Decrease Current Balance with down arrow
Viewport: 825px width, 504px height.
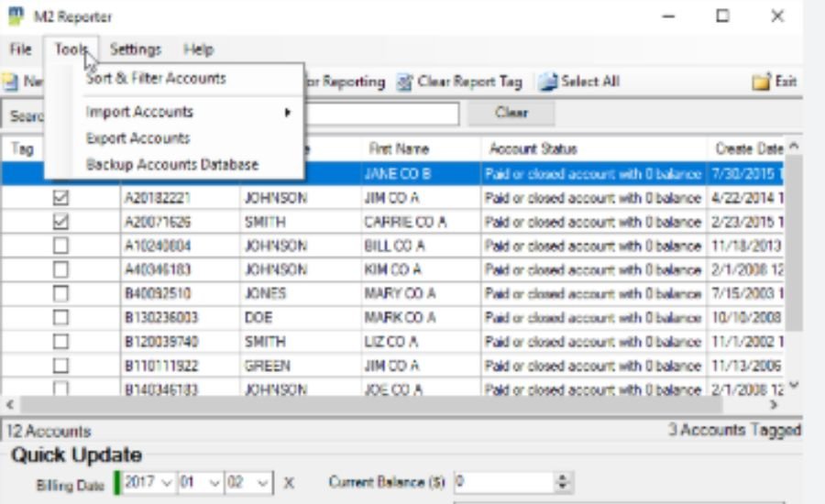tap(563, 488)
